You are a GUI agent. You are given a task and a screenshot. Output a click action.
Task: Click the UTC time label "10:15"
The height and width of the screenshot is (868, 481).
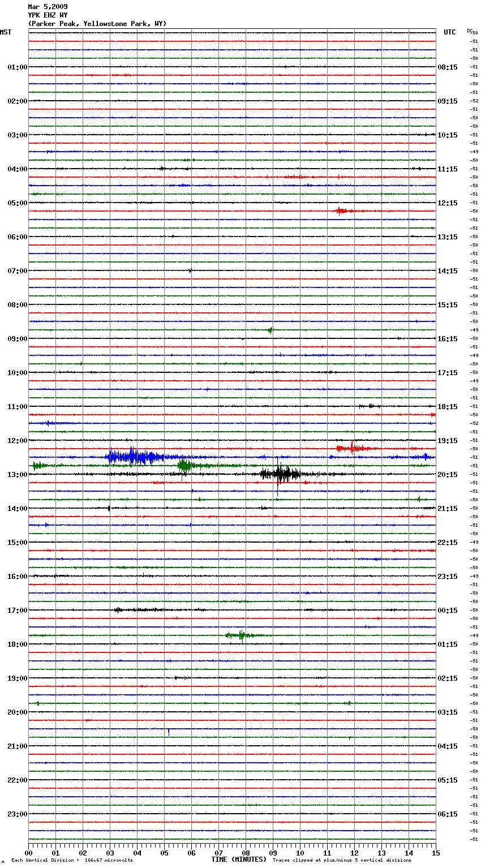[448, 135]
